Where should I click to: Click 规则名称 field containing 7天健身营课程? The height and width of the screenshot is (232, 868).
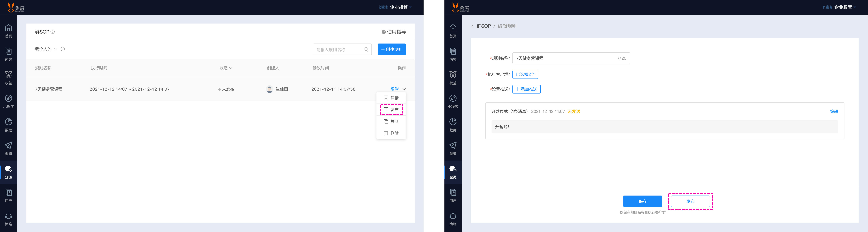point(571,58)
